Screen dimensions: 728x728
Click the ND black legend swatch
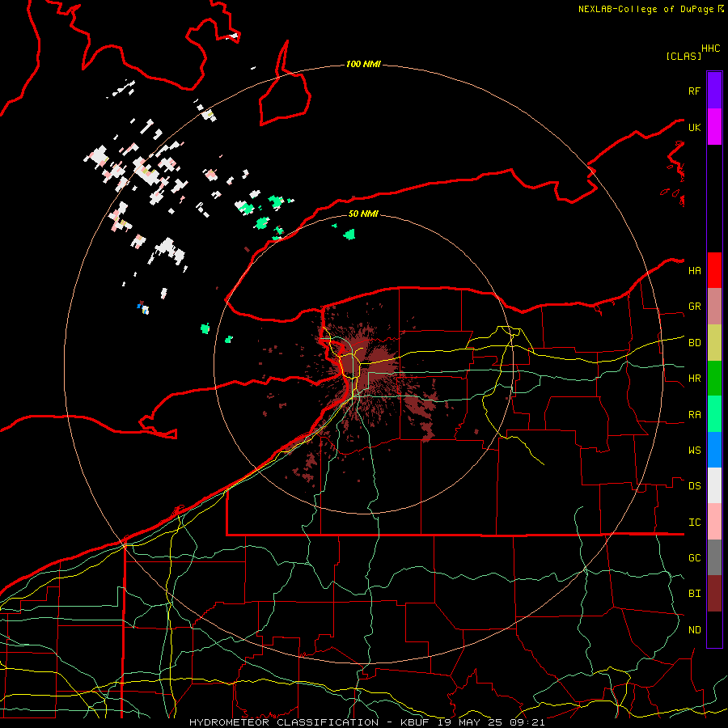(714, 629)
